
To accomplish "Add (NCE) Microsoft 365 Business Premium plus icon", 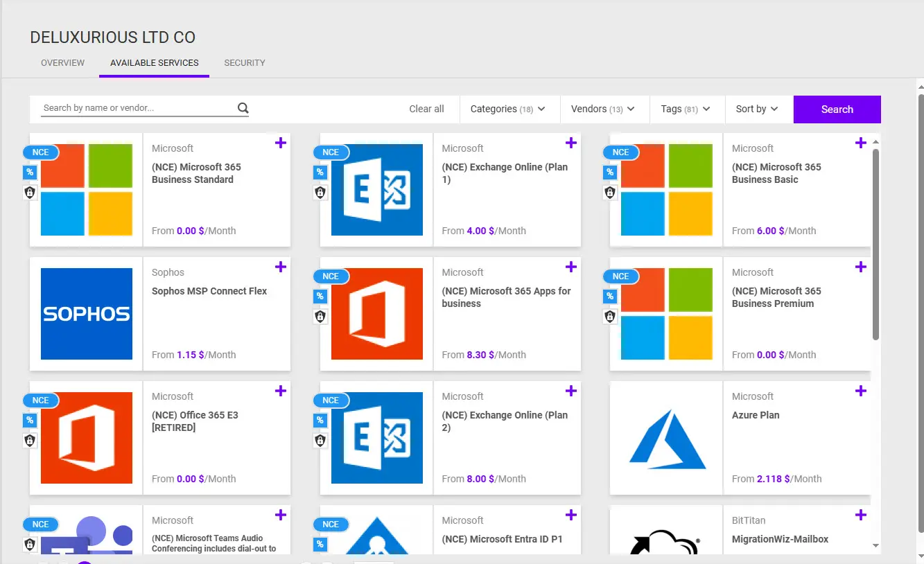I will click(x=861, y=267).
